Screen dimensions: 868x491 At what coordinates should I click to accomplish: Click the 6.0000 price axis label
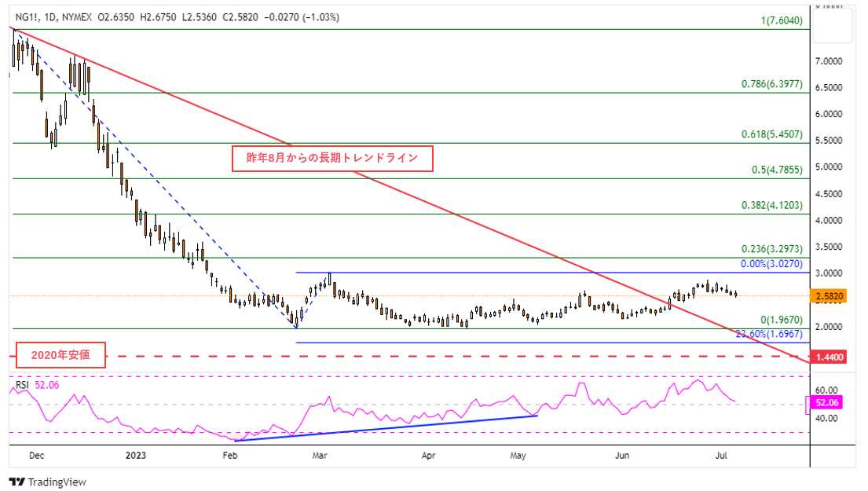829,114
